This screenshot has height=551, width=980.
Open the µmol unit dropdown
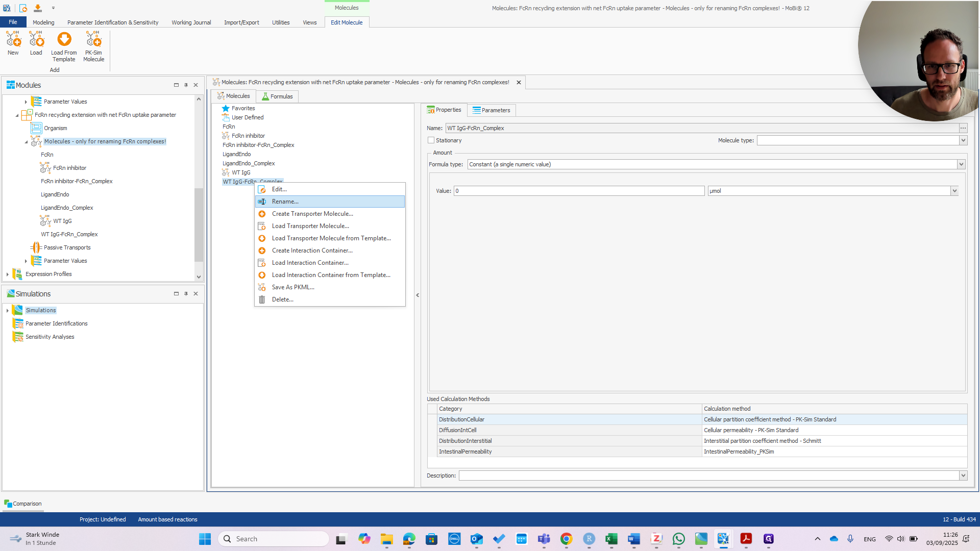[954, 191]
